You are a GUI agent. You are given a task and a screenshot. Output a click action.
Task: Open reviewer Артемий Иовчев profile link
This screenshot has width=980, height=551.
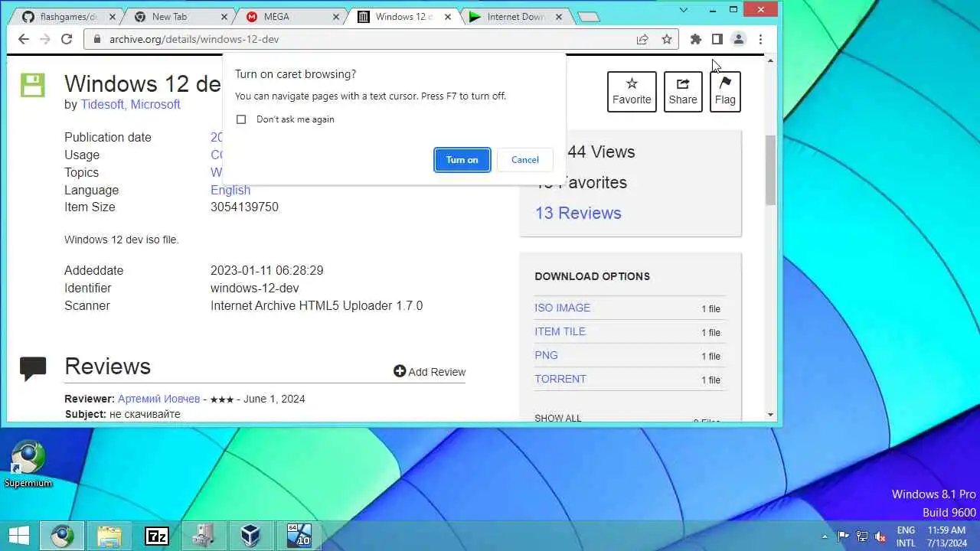(158, 399)
